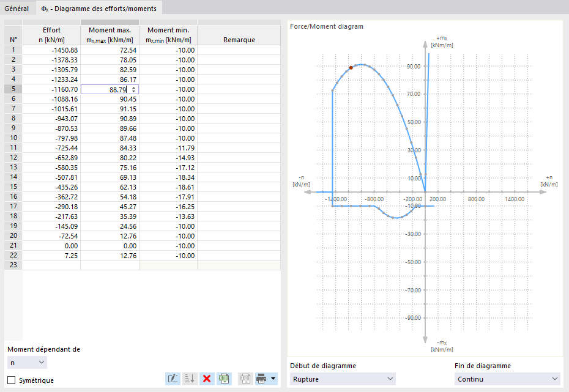The image size is (569, 392).
Task: Click the moment min cell -18.61
Action: 168,187
